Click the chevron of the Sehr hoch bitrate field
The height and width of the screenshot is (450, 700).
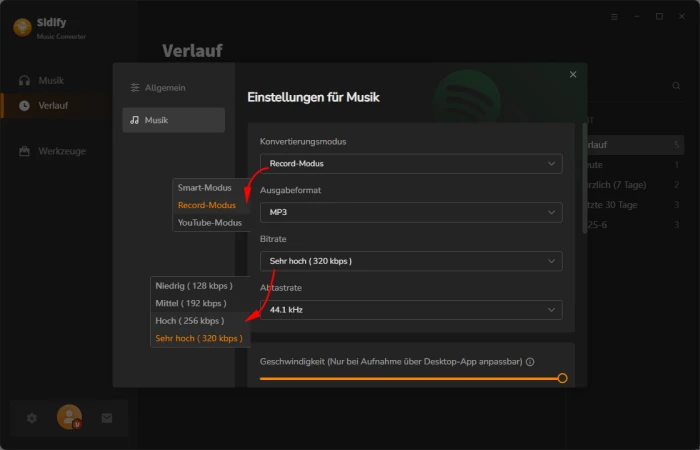tap(551, 261)
